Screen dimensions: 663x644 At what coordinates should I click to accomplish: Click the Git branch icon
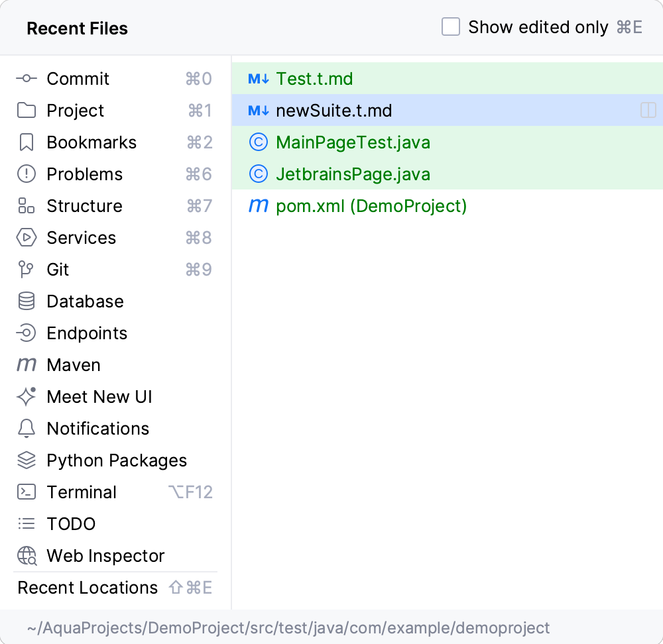tap(27, 270)
